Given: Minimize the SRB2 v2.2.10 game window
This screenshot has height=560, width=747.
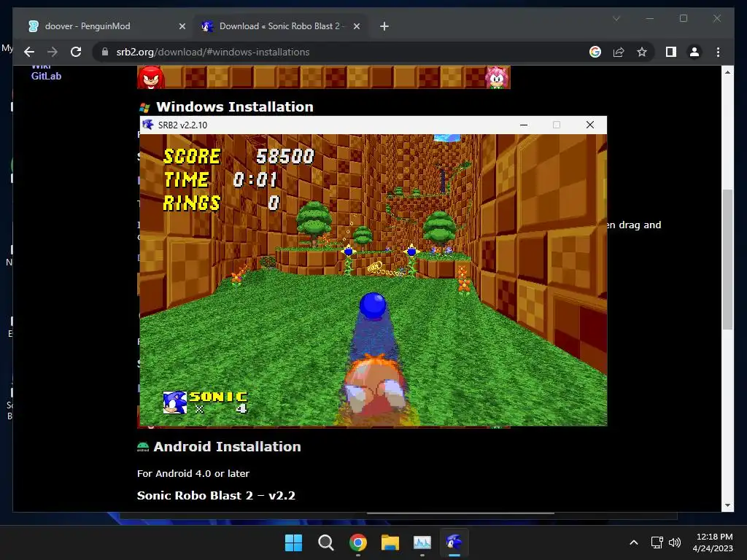Looking at the screenshot, I should point(524,125).
